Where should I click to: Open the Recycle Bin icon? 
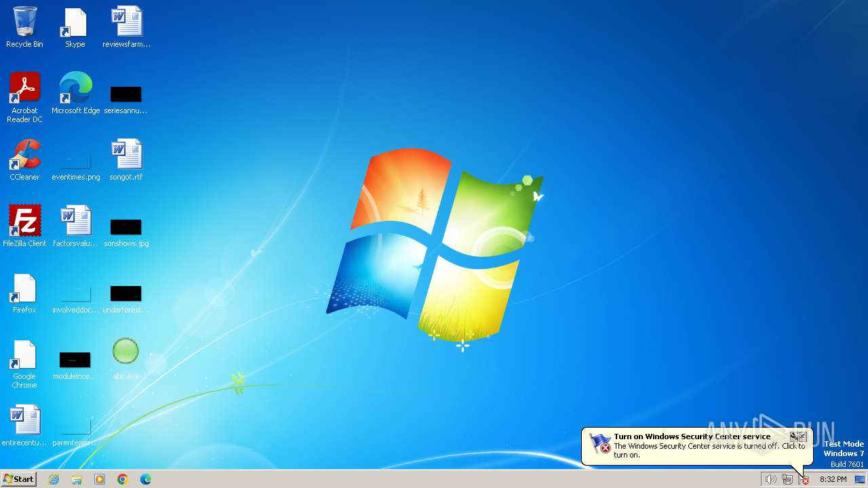pos(24,27)
